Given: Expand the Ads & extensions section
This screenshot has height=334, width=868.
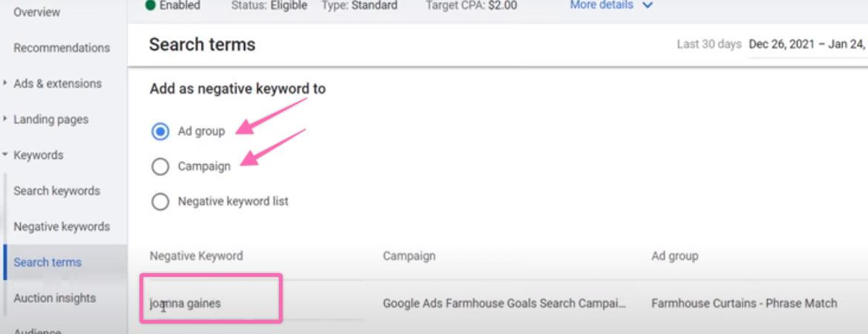Looking at the screenshot, I should (6, 84).
